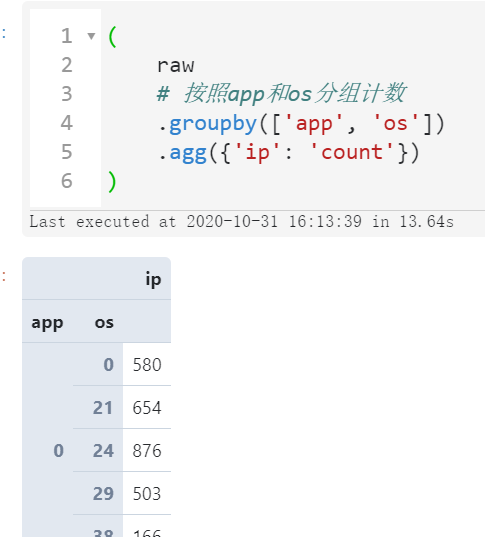The image size is (485, 537).
Task: Click the cell with value 876
Action: (147, 450)
